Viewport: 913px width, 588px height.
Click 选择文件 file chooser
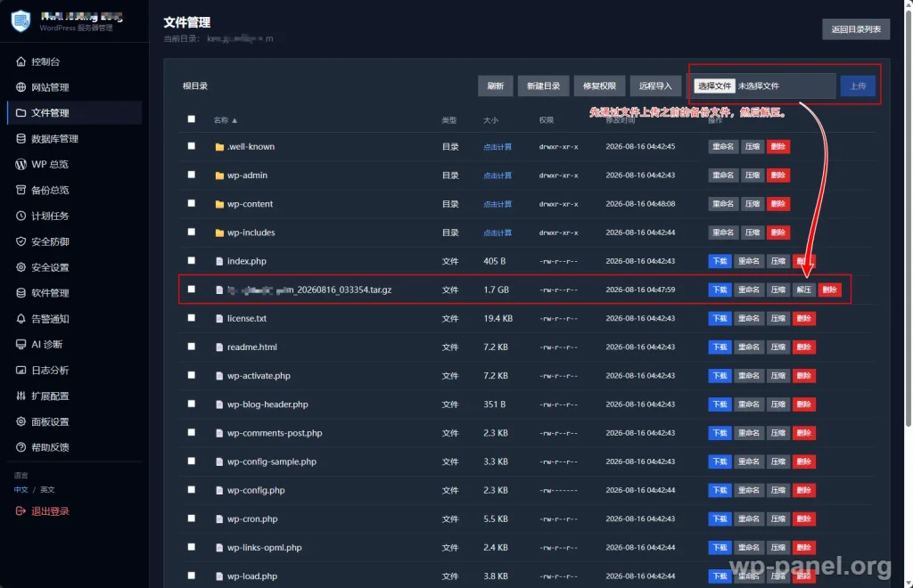[x=714, y=86]
